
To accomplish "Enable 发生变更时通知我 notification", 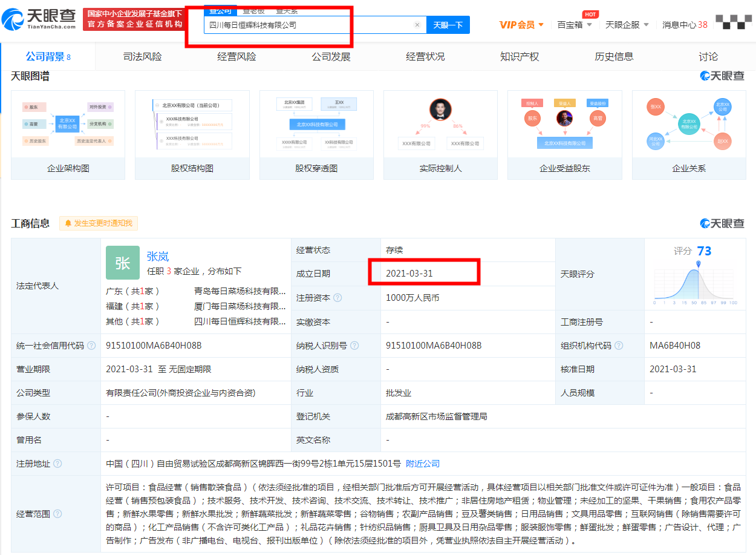I will pos(99,223).
